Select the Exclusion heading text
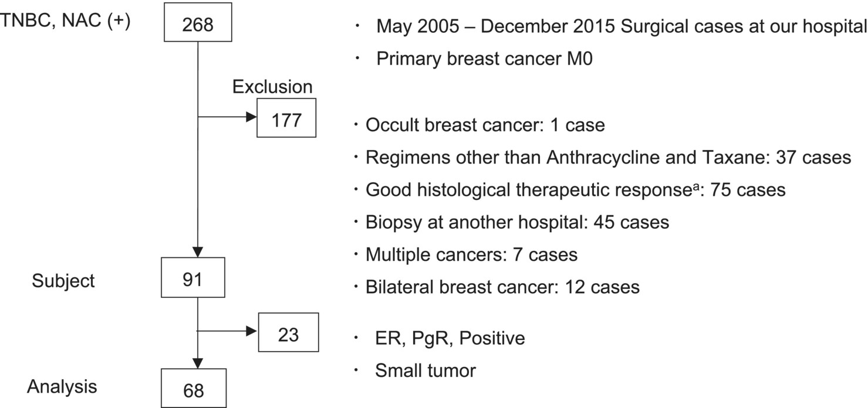Screen dimensions: 868x408 tap(272, 87)
